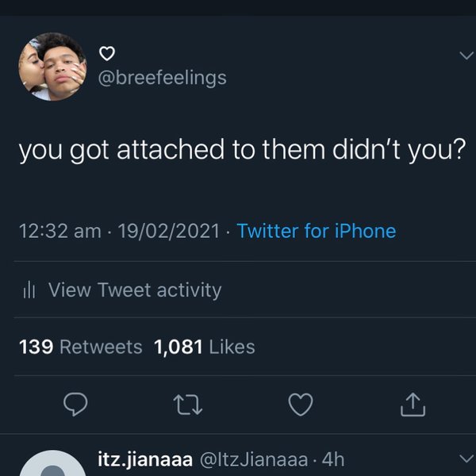Click the 12:32 am timestamp
The width and height of the screenshot is (476, 476).
tap(59, 232)
